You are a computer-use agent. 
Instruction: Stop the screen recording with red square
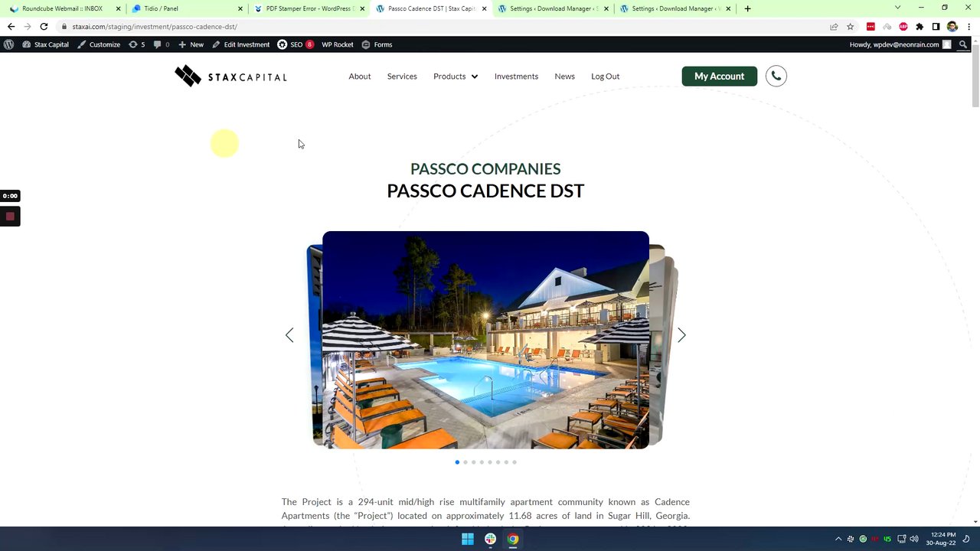10,217
